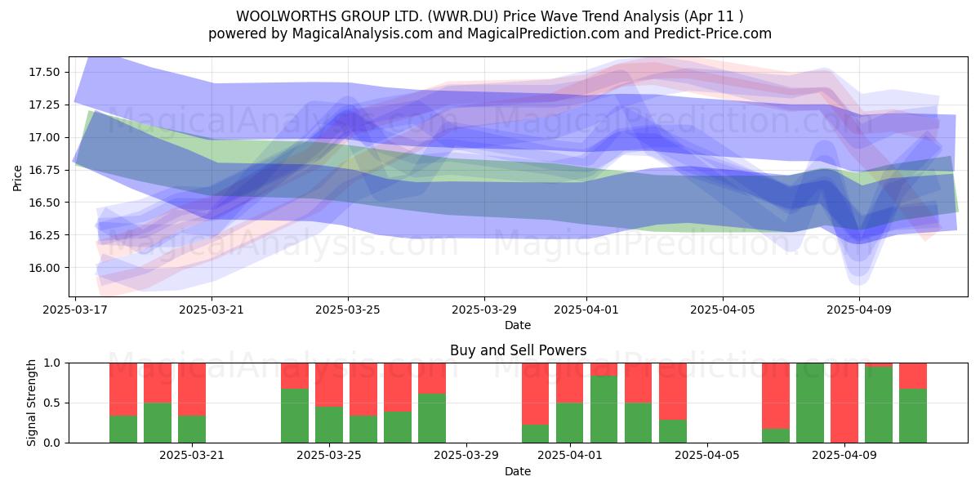The width and height of the screenshot is (980, 490).
Task: Select the 16.75 price axis tick
Action: 44,170
